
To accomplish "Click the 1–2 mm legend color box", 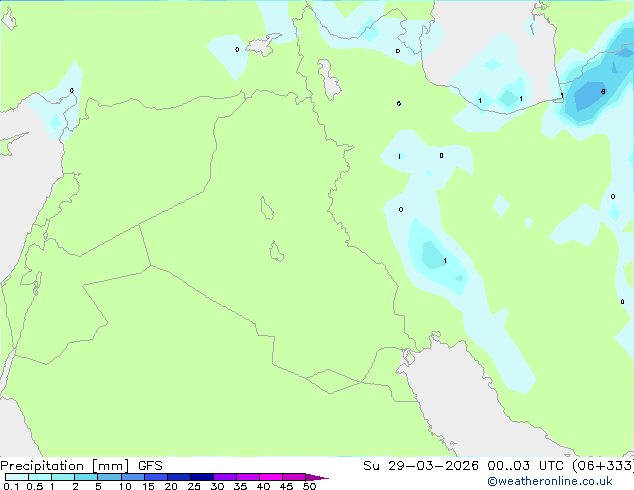I will coord(63,477).
